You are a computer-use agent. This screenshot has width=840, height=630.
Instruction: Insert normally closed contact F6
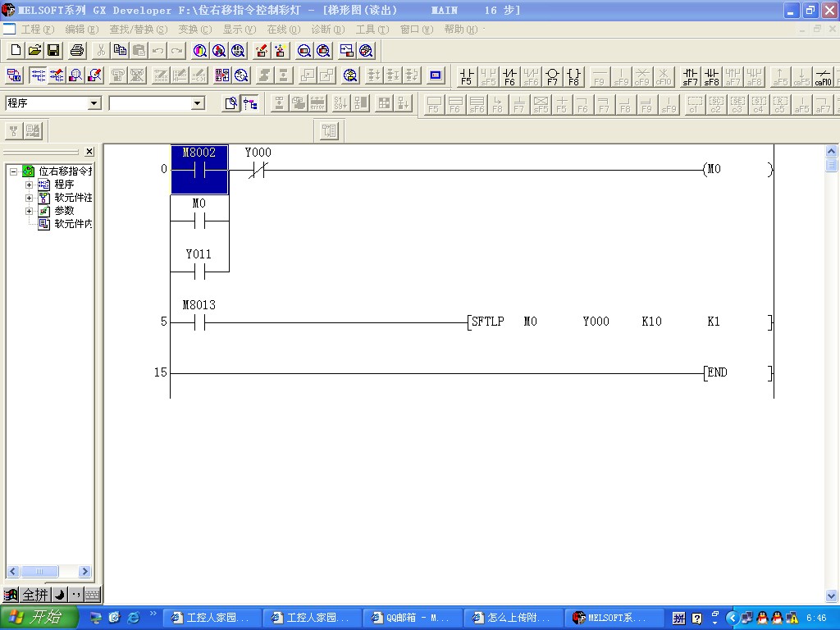[509, 76]
